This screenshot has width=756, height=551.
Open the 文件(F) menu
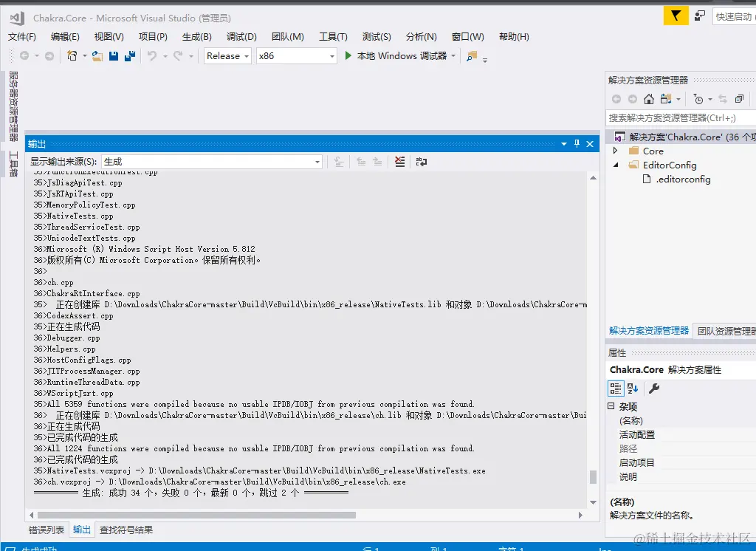21,37
